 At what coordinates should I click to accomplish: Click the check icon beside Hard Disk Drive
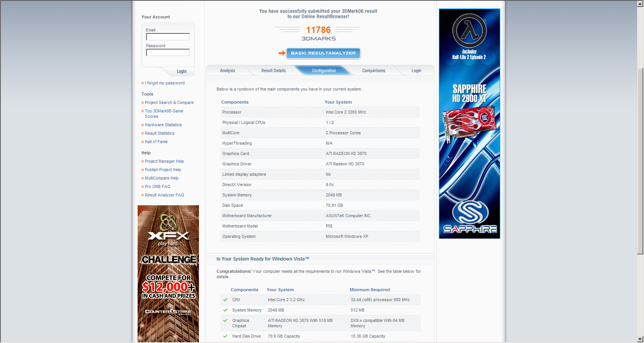click(225, 336)
